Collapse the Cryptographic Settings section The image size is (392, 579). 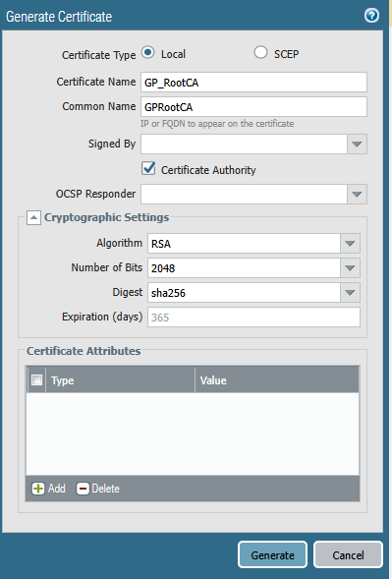click(x=33, y=218)
